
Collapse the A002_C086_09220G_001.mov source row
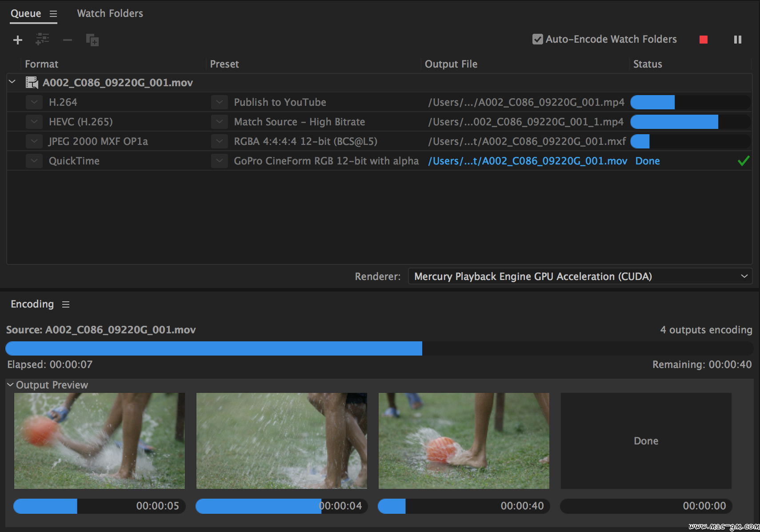12,82
